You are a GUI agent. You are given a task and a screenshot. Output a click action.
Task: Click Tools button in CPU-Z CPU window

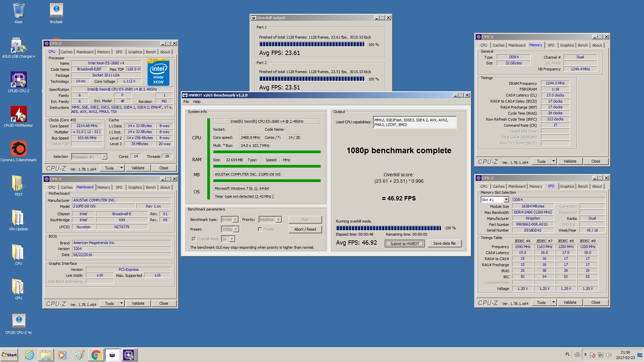point(109,168)
